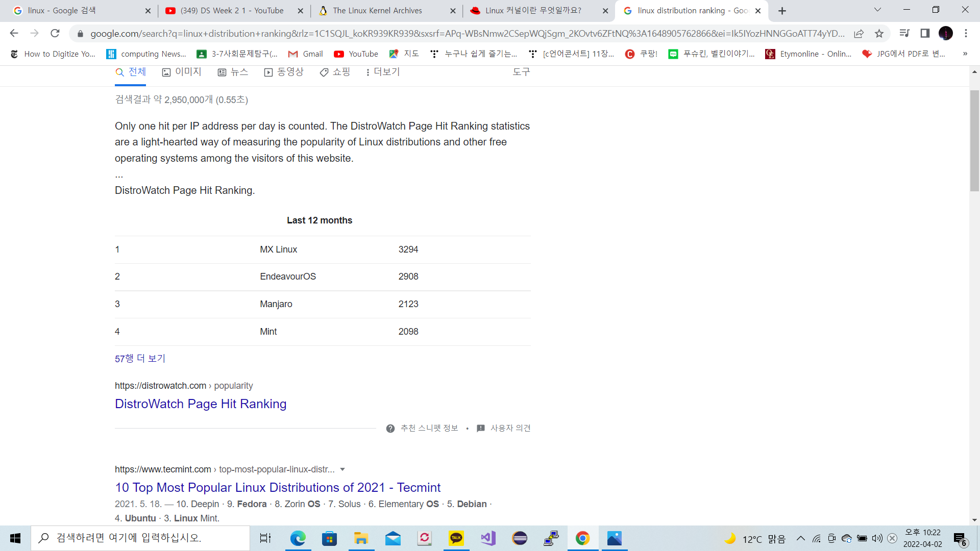Show more bookmarks with the chevron
This screenshot has width=980, height=551.
pos(965,54)
